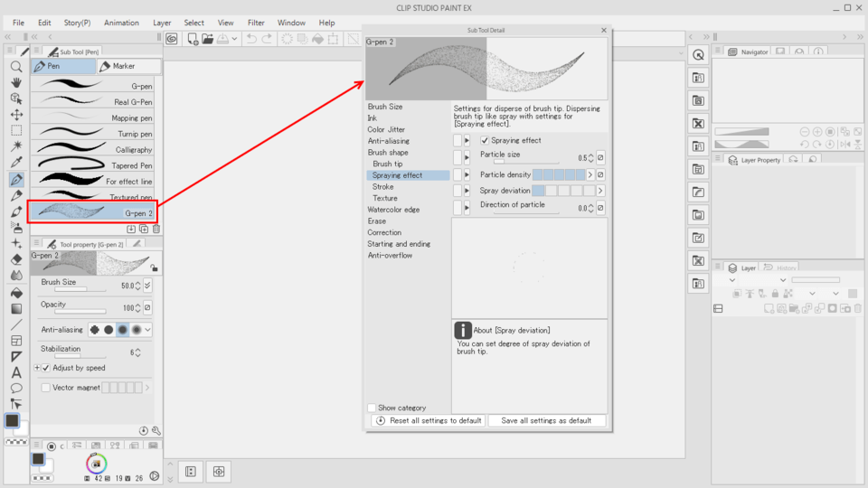This screenshot has height=488, width=868.
Task: Toggle tool property display box beside Spray deviation
Action: click(x=458, y=191)
